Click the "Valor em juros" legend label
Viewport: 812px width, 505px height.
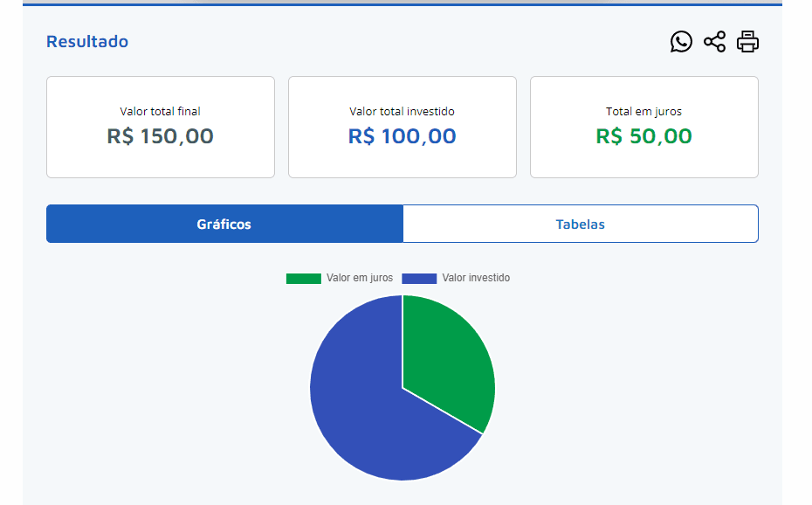pyautogui.click(x=360, y=278)
